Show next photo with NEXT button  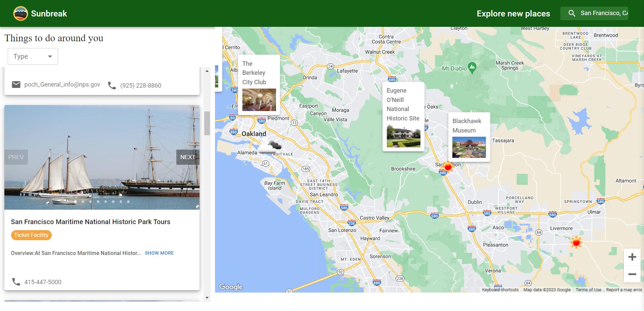pos(187,157)
